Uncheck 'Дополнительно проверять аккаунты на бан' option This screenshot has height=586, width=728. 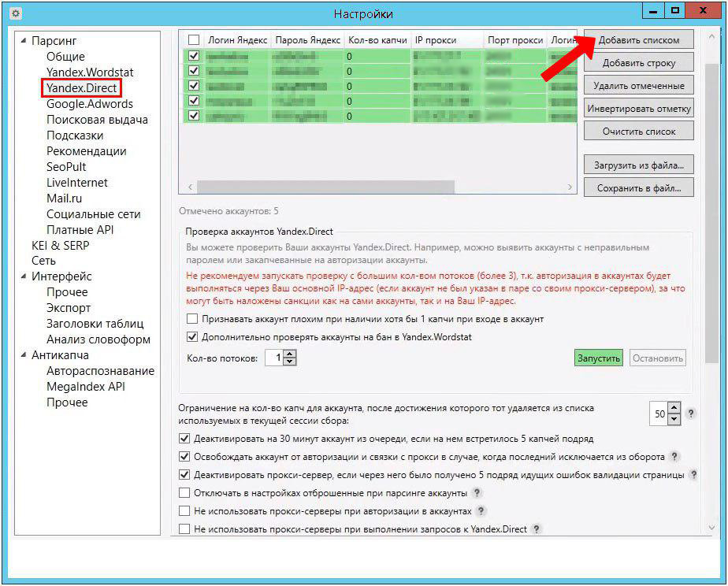pos(192,337)
